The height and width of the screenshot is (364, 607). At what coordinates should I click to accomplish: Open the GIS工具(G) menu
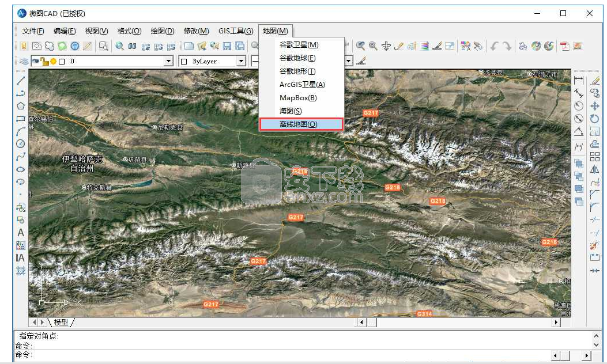(236, 31)
